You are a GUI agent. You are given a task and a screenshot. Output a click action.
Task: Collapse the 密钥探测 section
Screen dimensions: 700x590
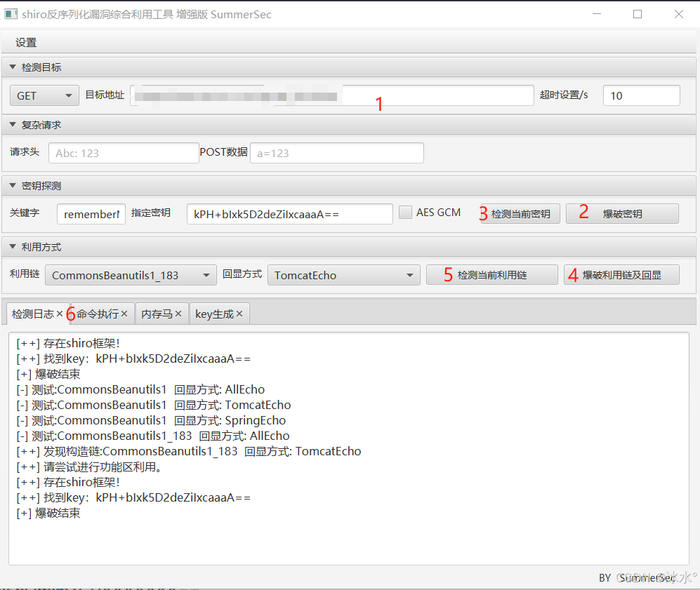(12, 185)
